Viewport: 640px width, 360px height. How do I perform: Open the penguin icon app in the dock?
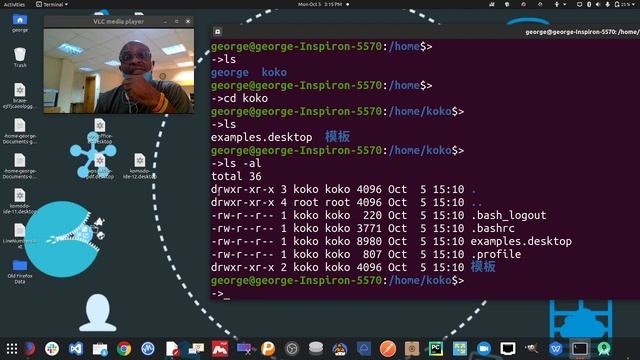coord(340,349)
